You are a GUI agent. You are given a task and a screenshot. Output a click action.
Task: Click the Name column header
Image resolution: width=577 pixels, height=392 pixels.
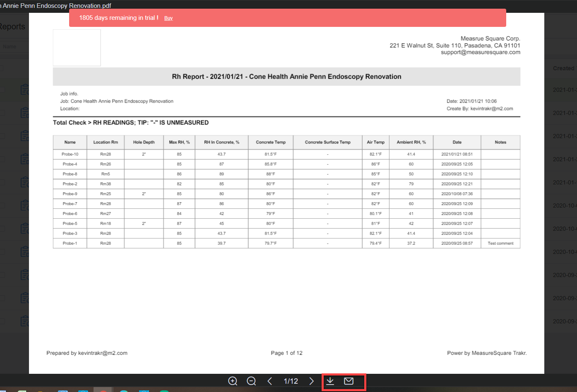(70, 142)
